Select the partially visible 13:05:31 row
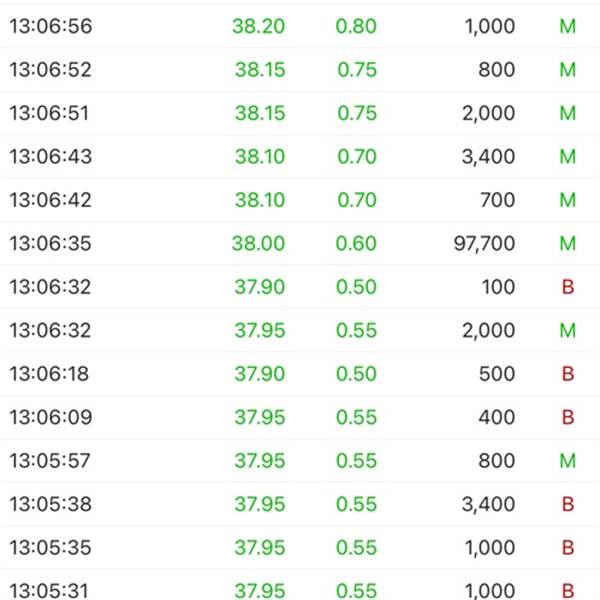 pos(300,585)
